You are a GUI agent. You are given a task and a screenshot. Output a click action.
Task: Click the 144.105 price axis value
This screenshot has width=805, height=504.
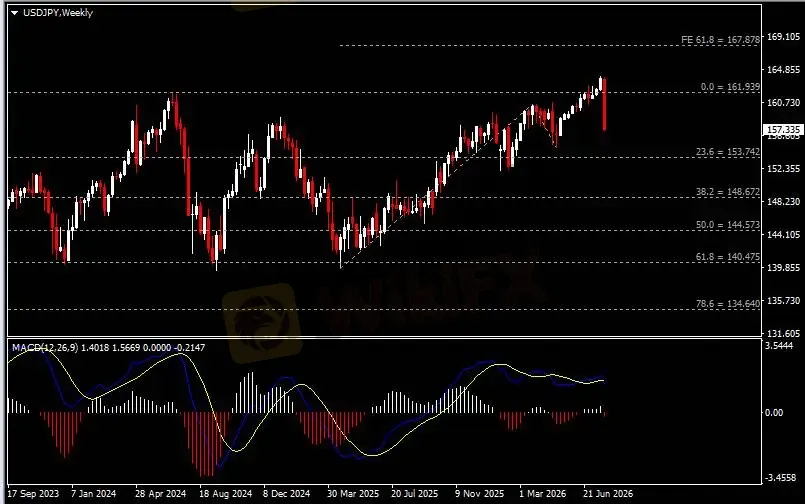pos(783,235)
